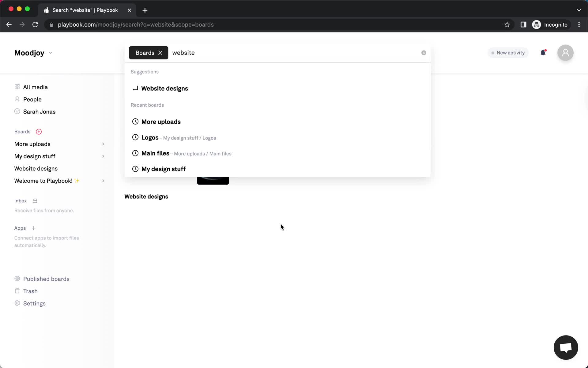Screen dimensions: 588x368
Task: Click the All media grid icon
Action: [17, 87]
